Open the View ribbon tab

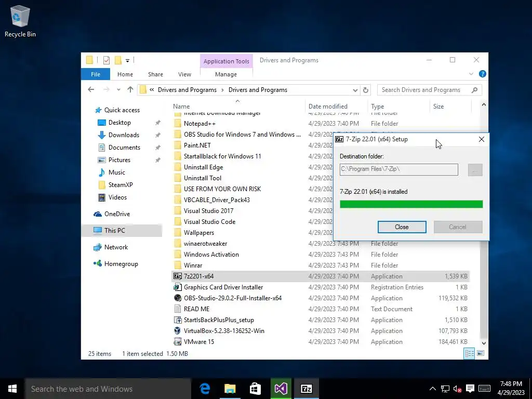tap(184, 74)
